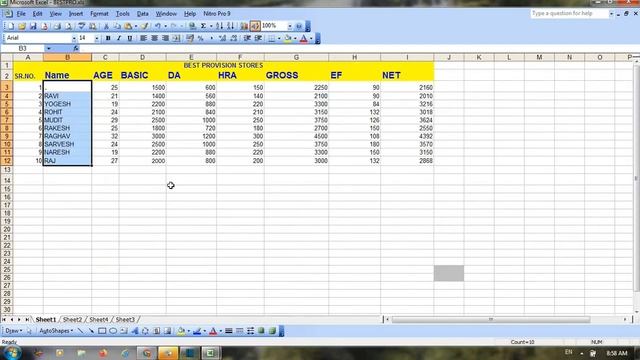Click the Save floppy disk icon
This screenshot has height=360, width=640.
pyautogui.click(x=33, y=26)
